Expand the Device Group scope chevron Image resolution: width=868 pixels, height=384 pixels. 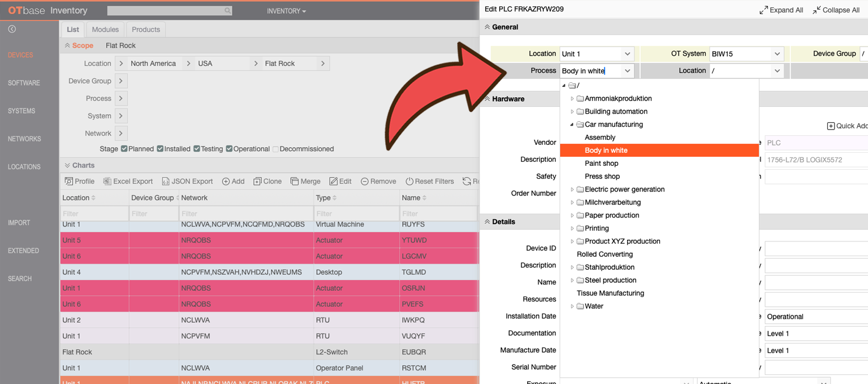tap(121, 81)
